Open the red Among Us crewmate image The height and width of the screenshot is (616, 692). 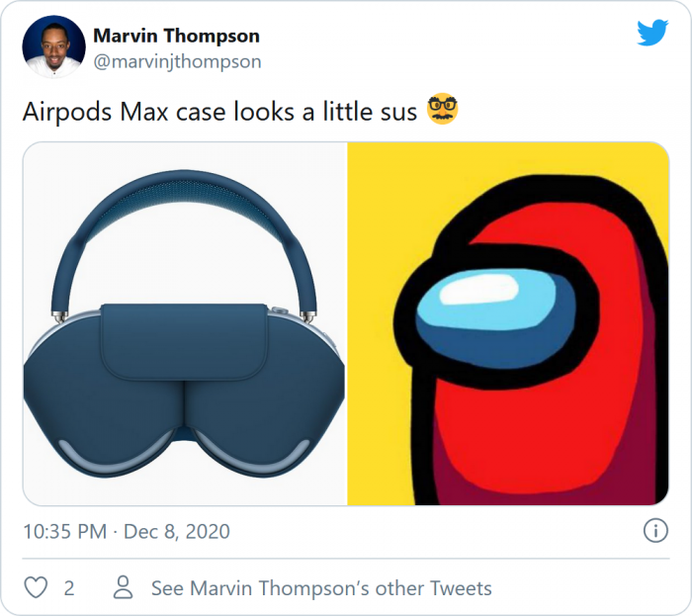[508, 324]
